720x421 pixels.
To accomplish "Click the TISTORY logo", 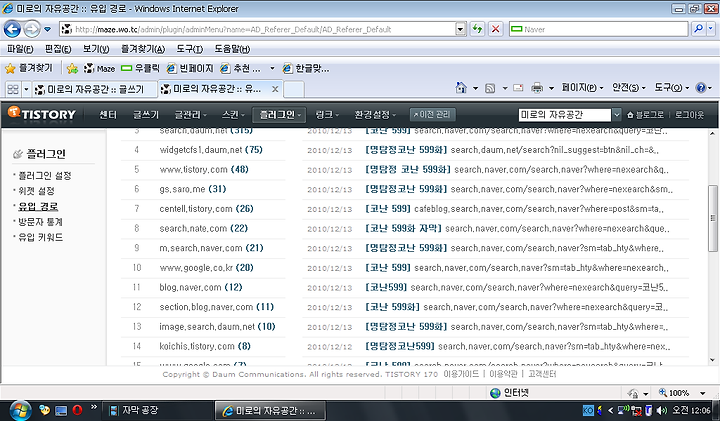I will pyautogui.click(x=42, y=114).
